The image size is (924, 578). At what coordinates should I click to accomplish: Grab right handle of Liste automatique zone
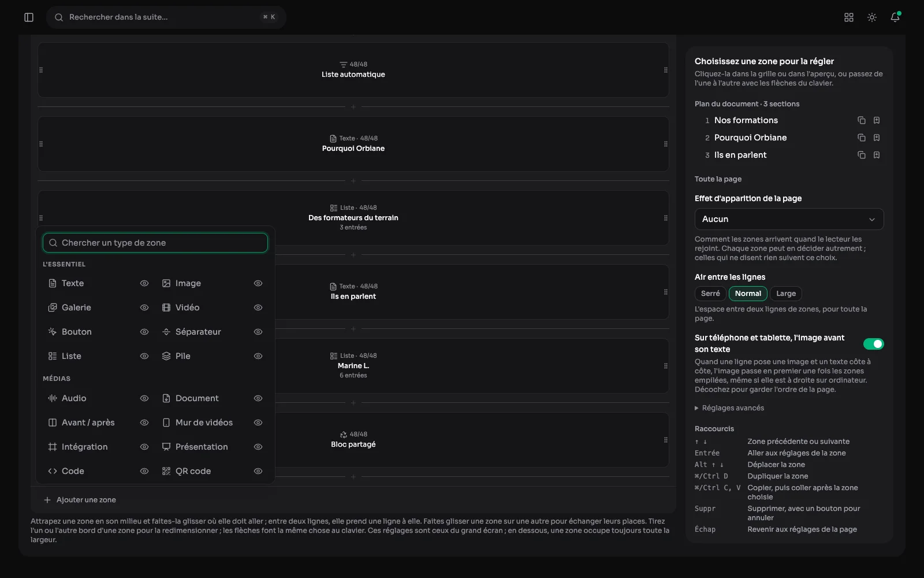coord(666,70)
